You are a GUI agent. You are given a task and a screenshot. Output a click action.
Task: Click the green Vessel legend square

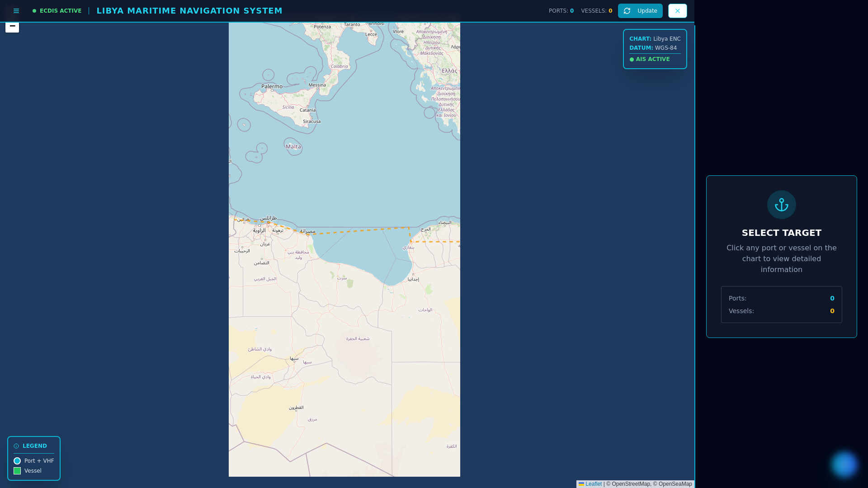[17, 471]
